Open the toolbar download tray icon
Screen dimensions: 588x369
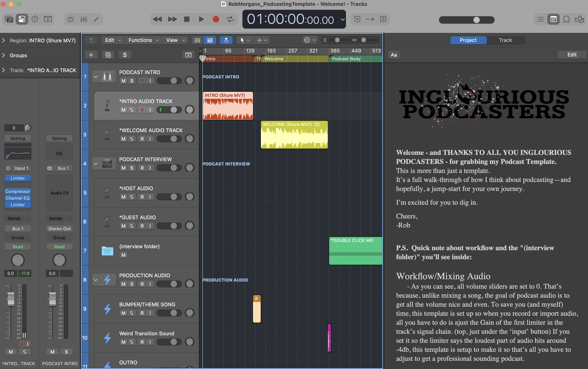(x=48, y=19)
